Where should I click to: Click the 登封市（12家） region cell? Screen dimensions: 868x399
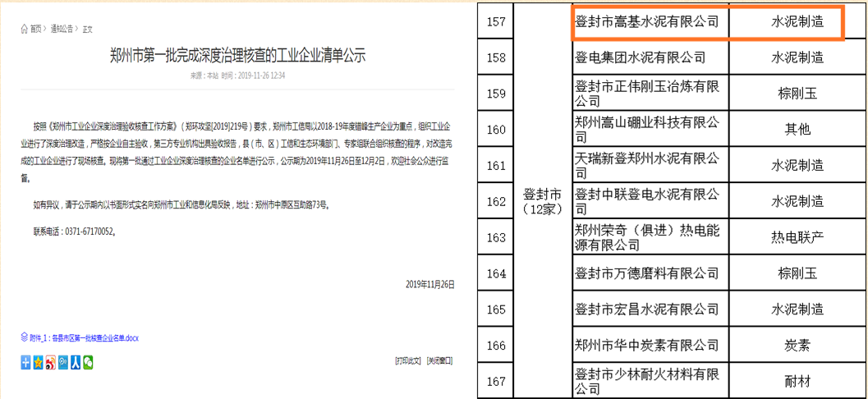click(542, 201)
